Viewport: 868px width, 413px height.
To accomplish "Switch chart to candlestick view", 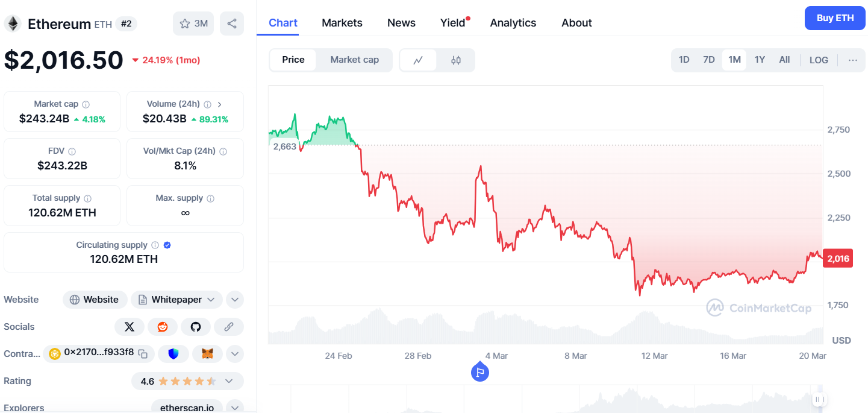I will [456, 60].
